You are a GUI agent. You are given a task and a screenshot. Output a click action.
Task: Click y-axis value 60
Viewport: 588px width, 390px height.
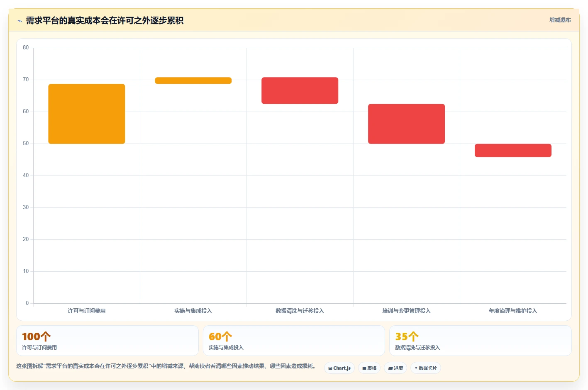26,112
